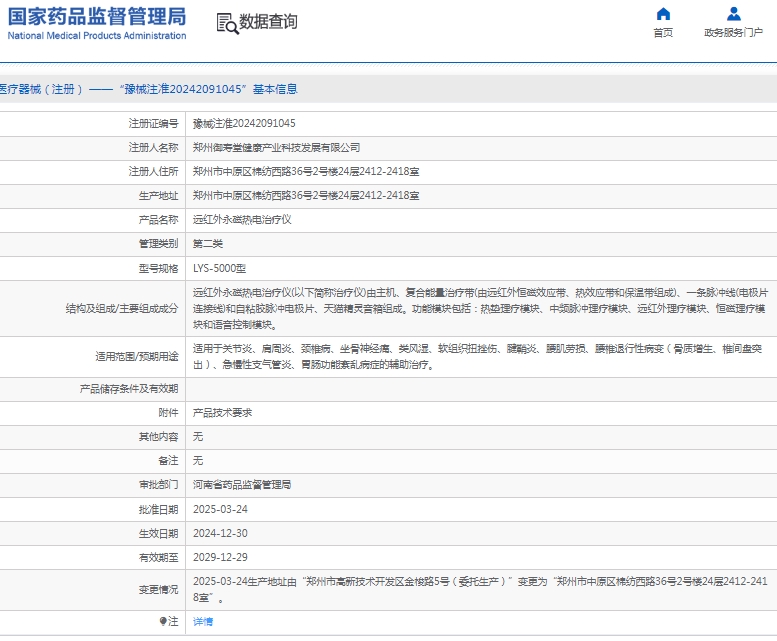Select 河南省药品监督管理局 approval department

242,484
